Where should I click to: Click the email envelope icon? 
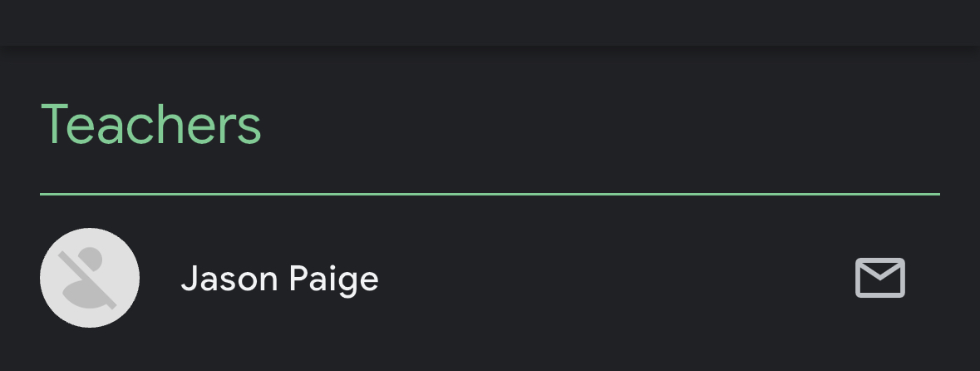pyautogui.click(x=879, y=278)
